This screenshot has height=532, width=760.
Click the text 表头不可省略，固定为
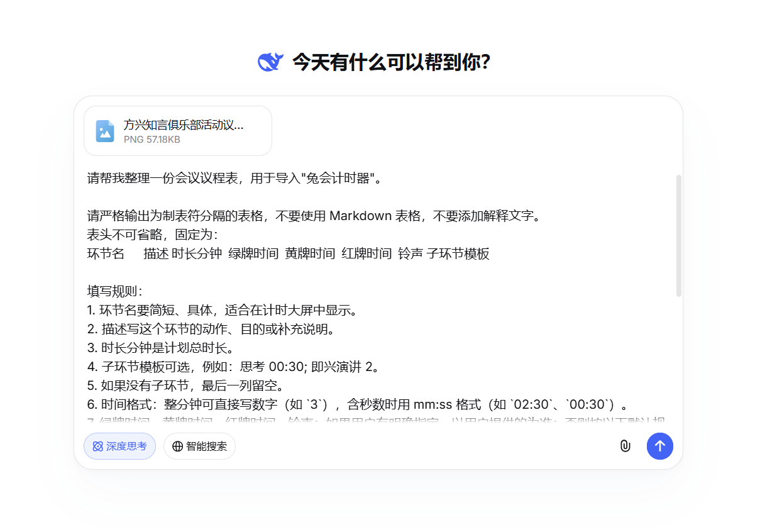point(152,235)
